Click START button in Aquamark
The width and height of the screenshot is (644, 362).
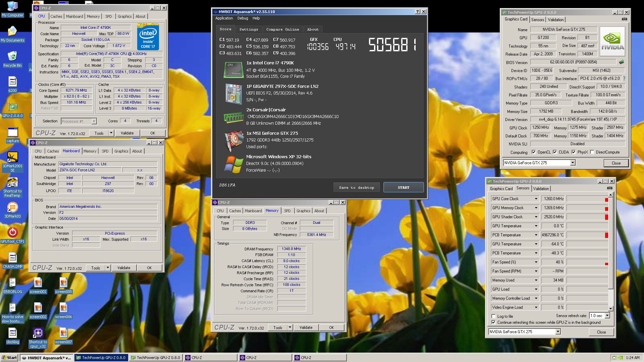[404, 187]
